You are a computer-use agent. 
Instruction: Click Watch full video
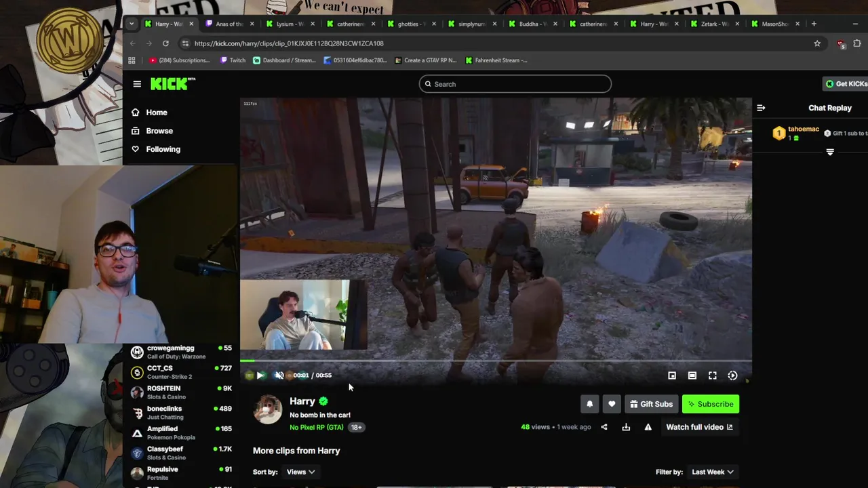(699, 427)
